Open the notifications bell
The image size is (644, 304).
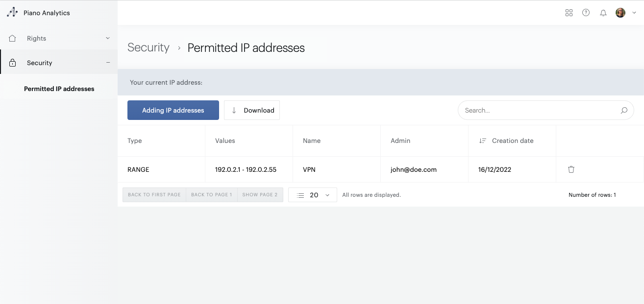coord(603,13)
